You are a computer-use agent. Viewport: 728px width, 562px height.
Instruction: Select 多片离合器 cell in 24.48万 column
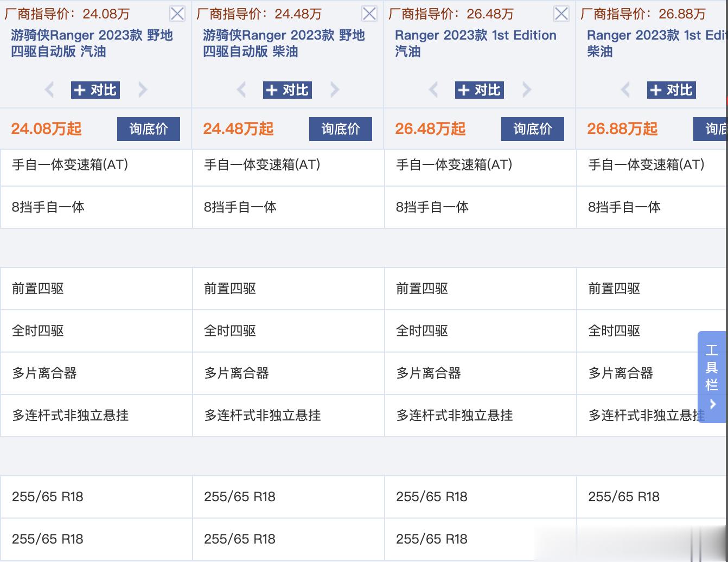(x=289, y=373)
